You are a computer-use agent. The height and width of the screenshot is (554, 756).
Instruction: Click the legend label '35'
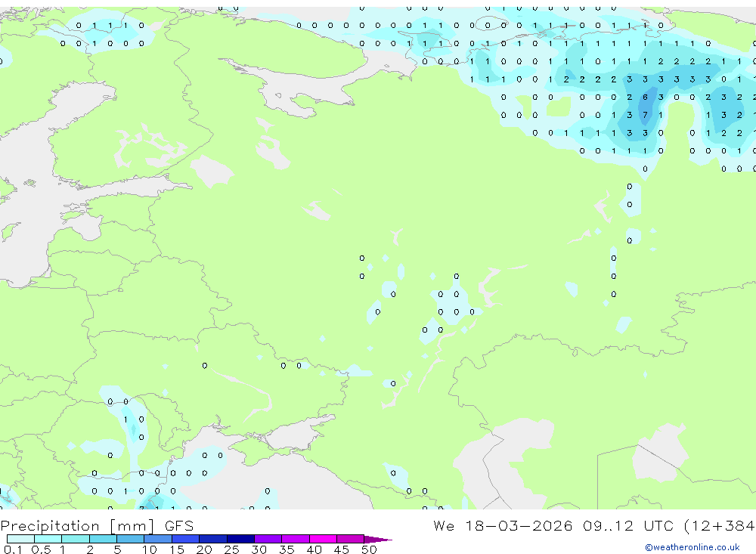[x=287, y=549]
